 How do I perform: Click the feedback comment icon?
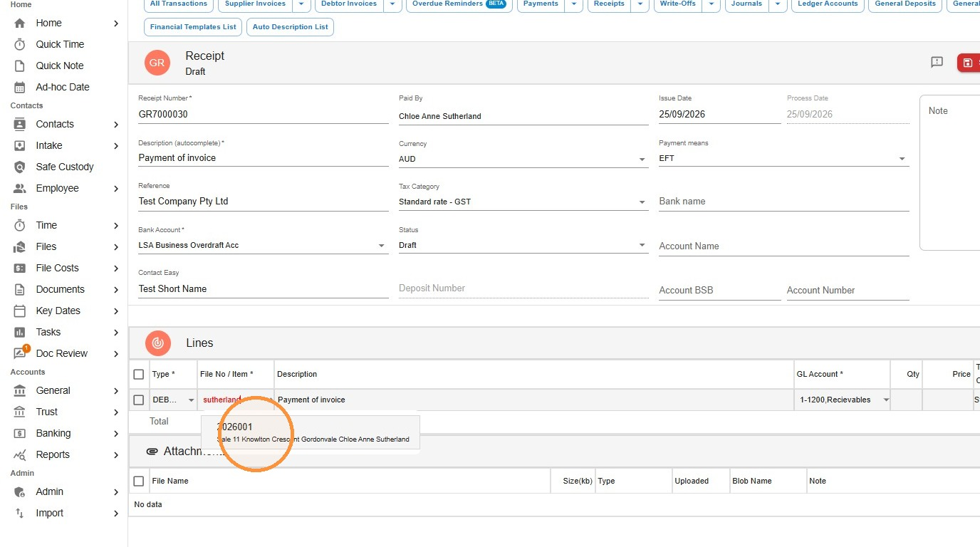pos(937,63)
